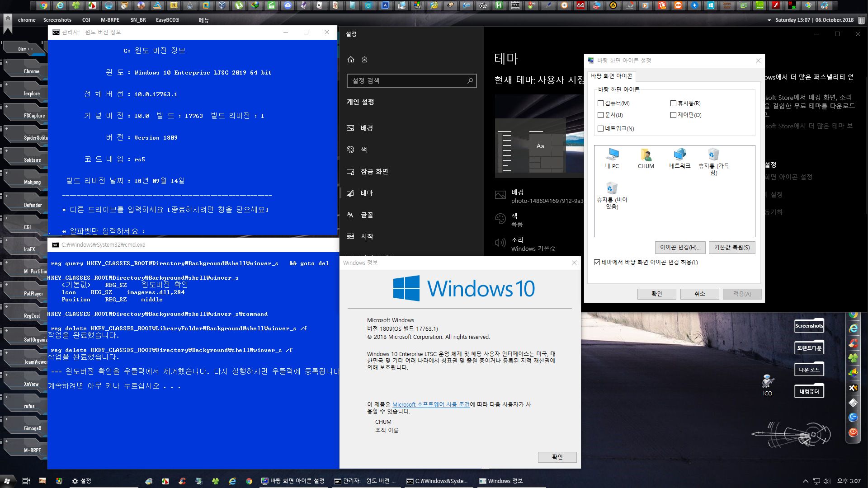Open the M-BRPE menu in top bar
Image resolution: width=868 pixels, height=488 pixels.
(x=110, y=20)
